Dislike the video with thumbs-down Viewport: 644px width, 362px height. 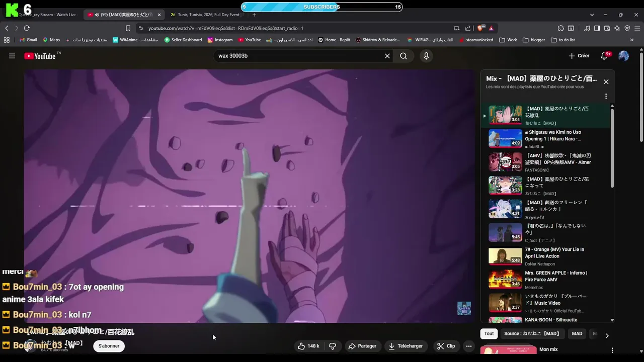[x=332, y=346]
